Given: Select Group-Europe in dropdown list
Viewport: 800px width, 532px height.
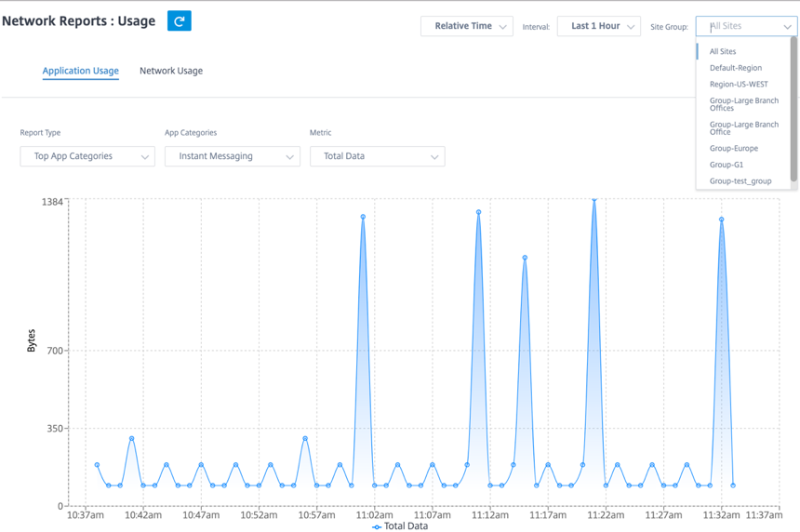Looking at the screenshot, I should pos(734,149).
